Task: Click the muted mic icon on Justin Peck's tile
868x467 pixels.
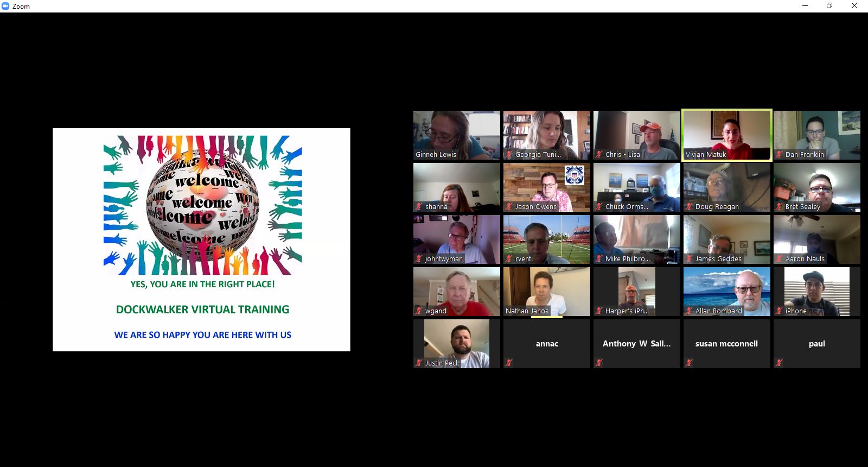Action: 419,363
